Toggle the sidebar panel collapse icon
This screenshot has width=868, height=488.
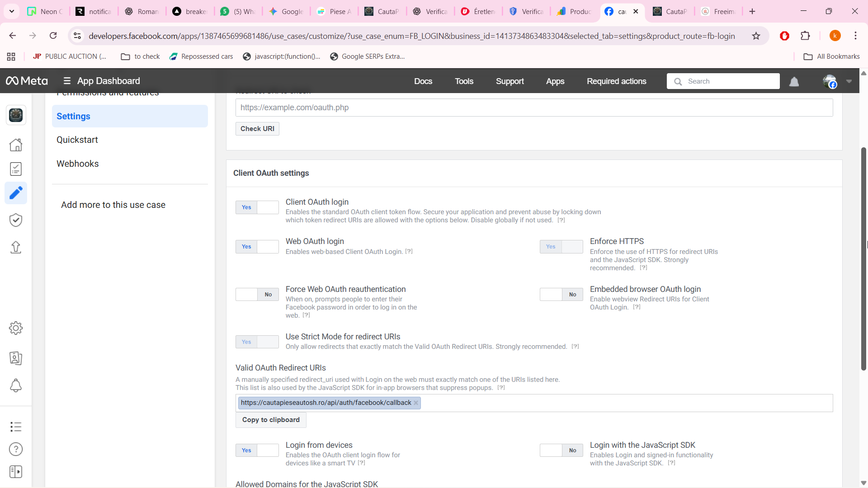(x=16, y=472)
